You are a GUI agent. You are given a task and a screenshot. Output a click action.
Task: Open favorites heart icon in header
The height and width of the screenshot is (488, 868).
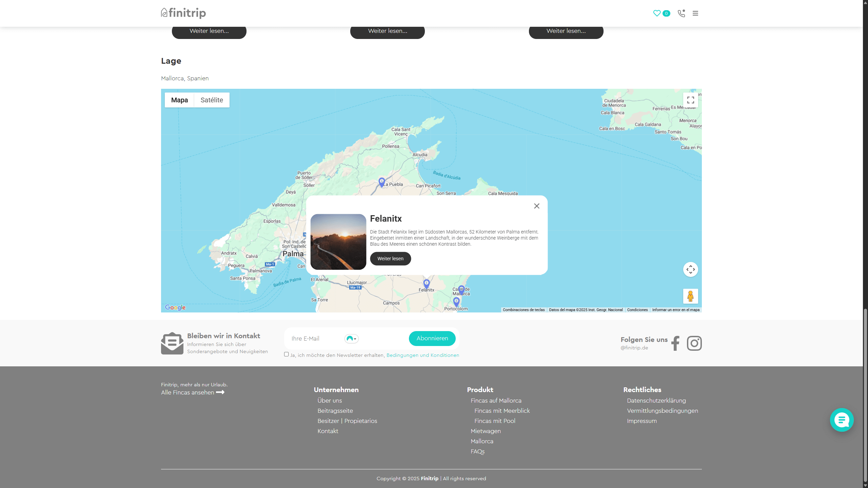point(657,13)
